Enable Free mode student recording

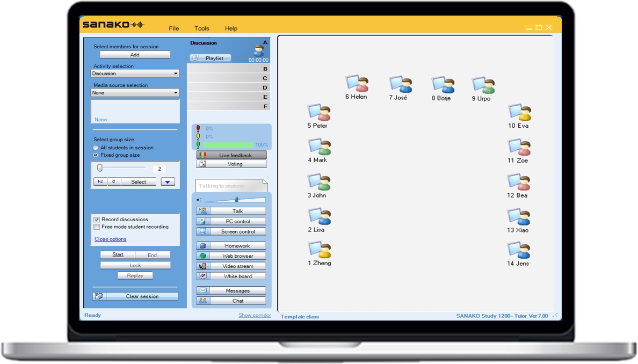97,227
